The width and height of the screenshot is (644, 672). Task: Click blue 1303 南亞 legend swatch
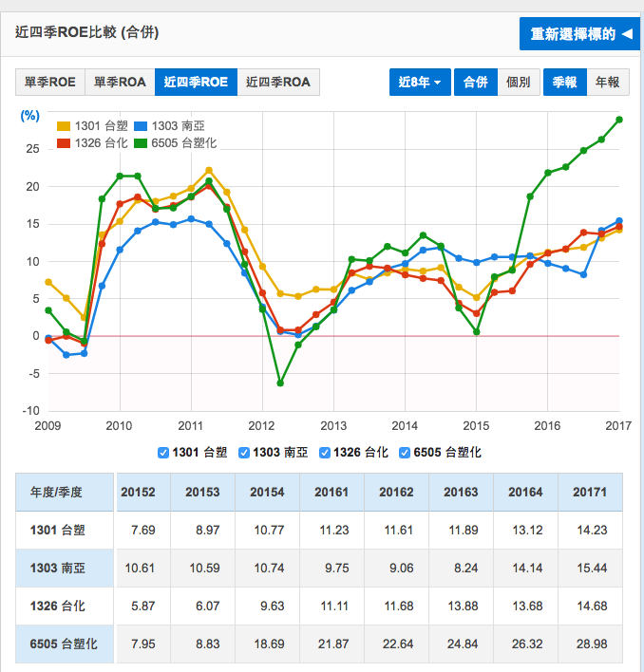click(141, 126)
